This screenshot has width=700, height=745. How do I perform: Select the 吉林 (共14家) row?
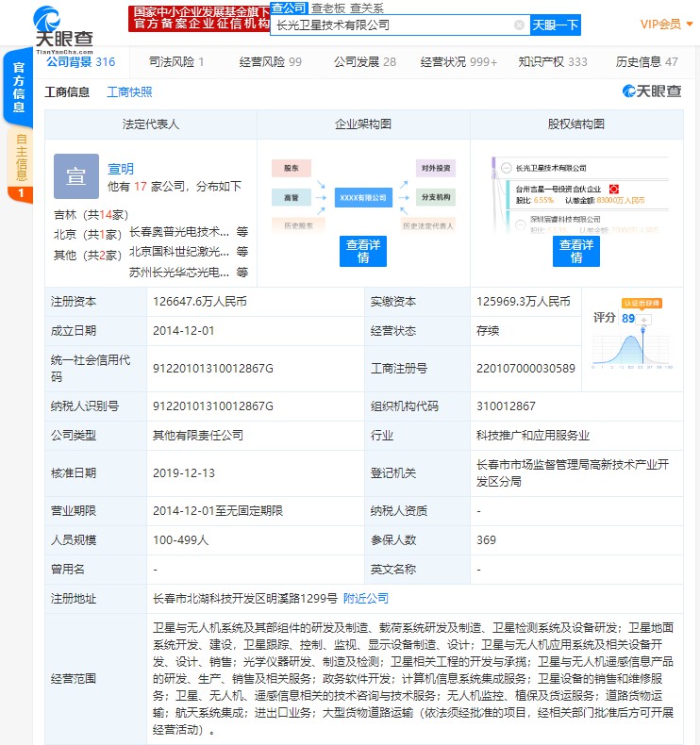point(91,215)
